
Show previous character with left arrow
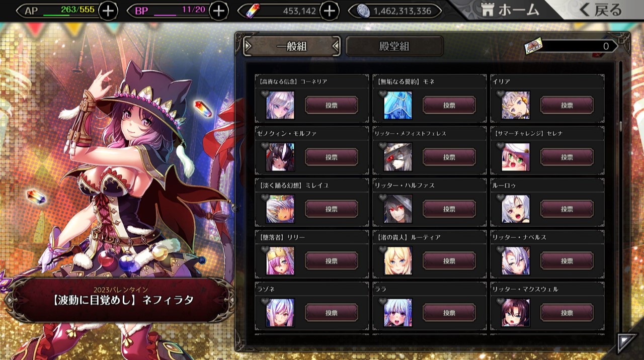(8, 300)
